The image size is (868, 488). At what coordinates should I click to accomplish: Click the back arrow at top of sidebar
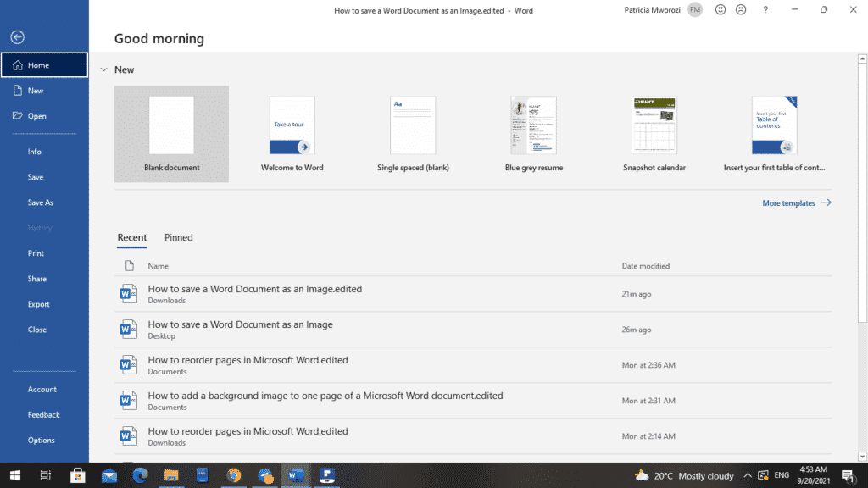point(16,36)
